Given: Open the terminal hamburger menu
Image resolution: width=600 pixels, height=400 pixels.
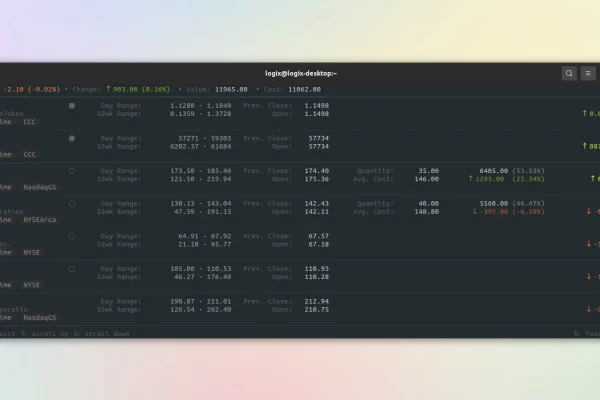Looking at the screenshot, I should 588,73.
